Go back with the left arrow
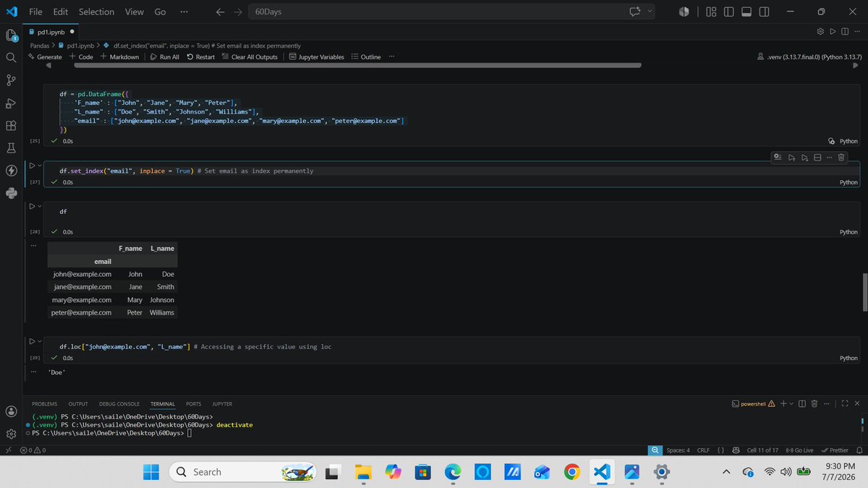 tap(220, 12)
